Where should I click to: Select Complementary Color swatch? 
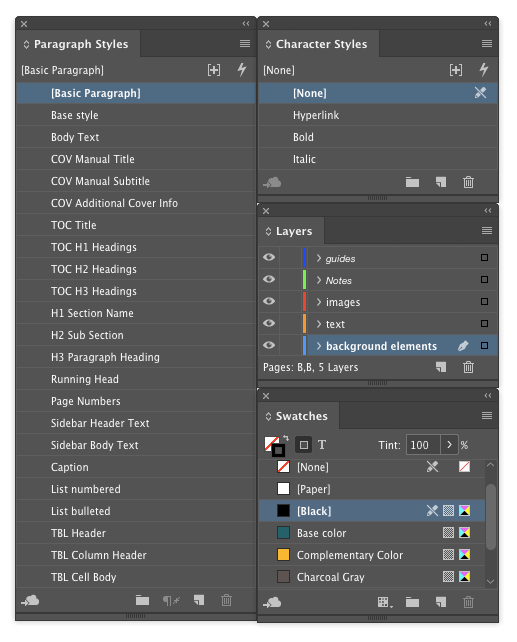[x=372, y=555]
